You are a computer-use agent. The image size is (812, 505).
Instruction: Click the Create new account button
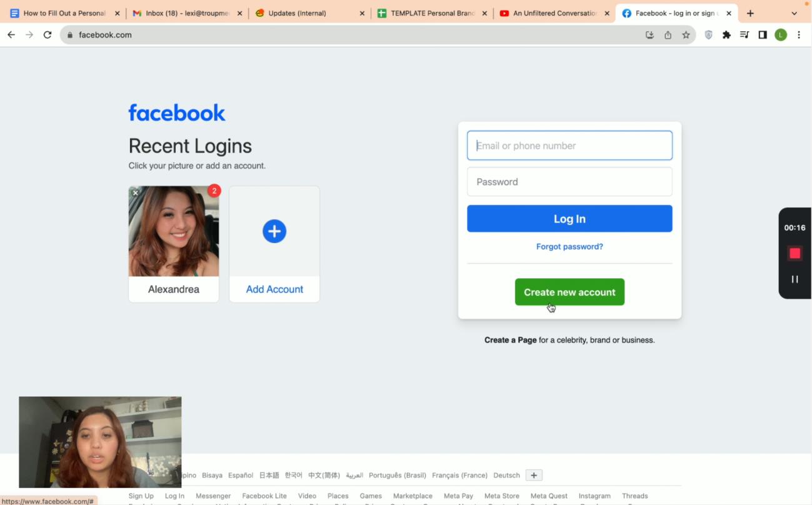coord(569,292)
